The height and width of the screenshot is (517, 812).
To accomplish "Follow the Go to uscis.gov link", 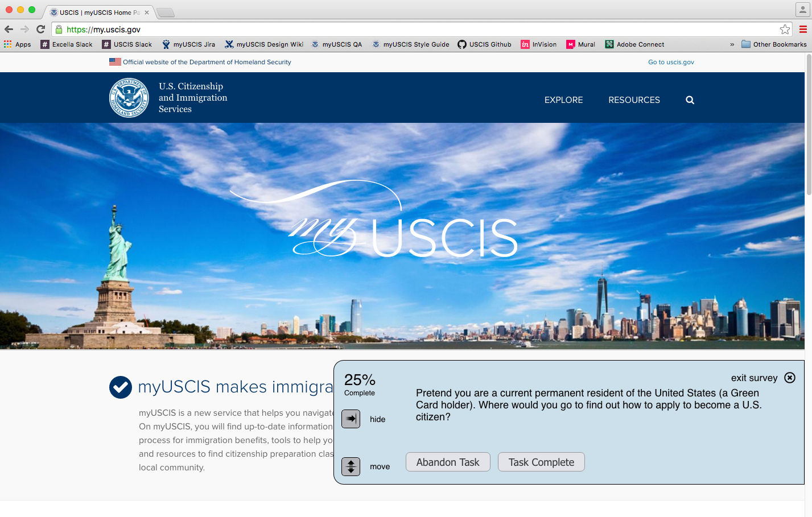I will coord(671,62).
